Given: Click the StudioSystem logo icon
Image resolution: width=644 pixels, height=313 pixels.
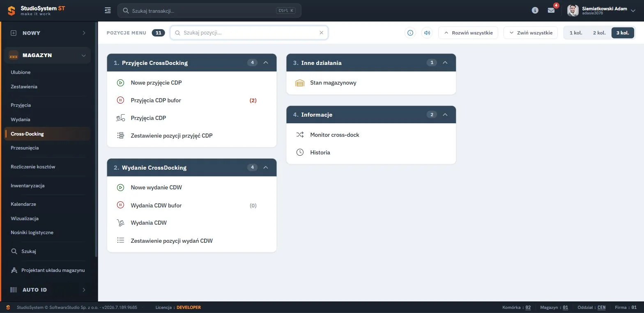Looking at the screenshot, I should point(11,11).
